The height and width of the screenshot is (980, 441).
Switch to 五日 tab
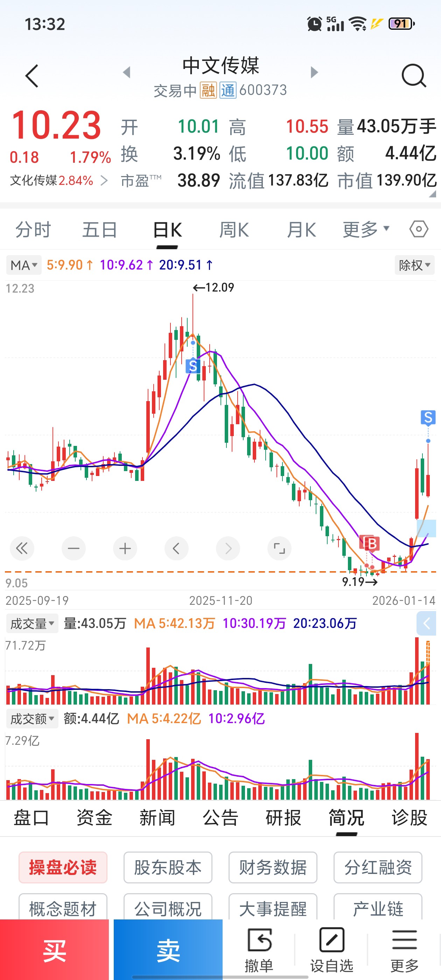pos(100,229)
